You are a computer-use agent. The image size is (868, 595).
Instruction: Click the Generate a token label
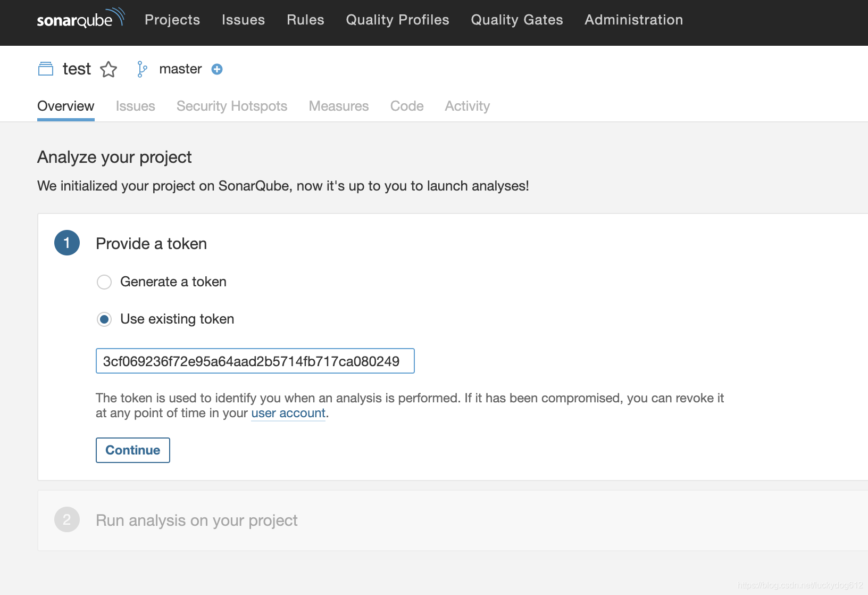(x=173, y=282)
